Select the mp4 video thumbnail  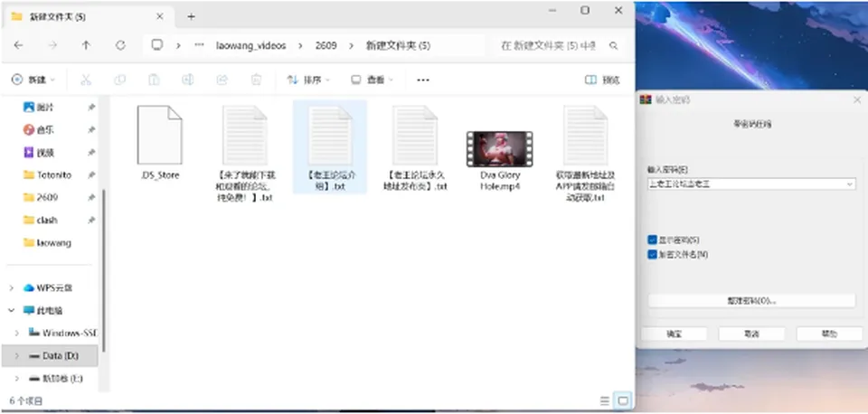point(499,149)
